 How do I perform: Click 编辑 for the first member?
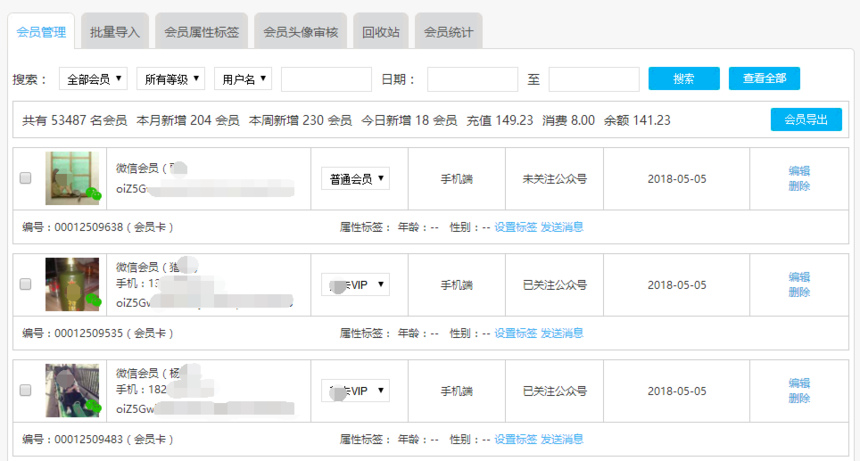point(799,171)
